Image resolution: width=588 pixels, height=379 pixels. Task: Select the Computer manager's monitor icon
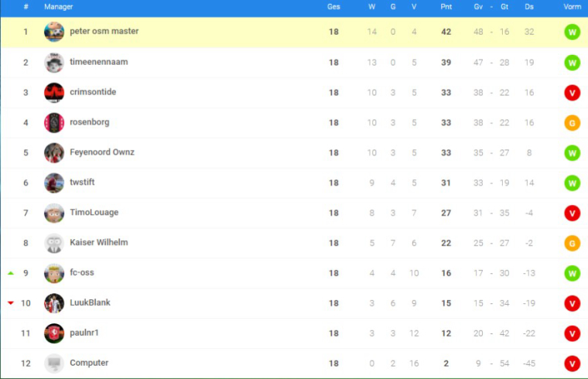click(54, 364)
